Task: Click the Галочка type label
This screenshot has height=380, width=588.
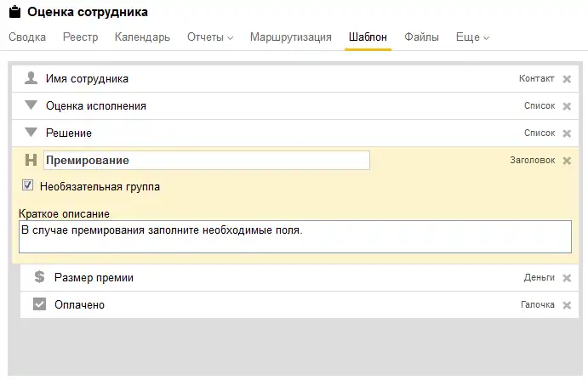Action: pos(538,304)
